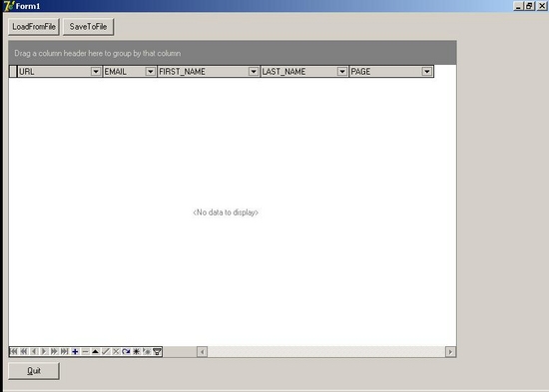Click the minus Delete record icon
549x392 pixels.
pos(85,351)
